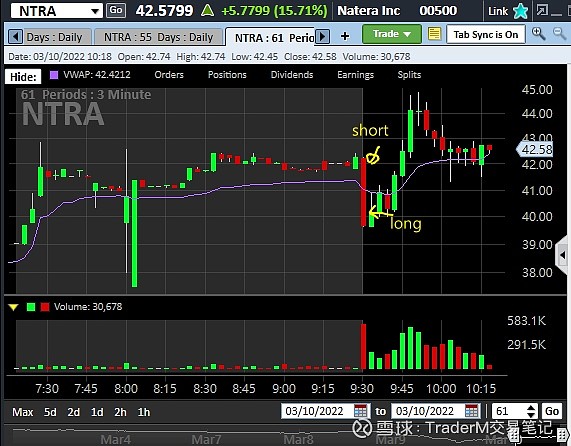Viewport: 571px width, 446px height.
Task: Toggle the Earnings overlay
Action: tap(355, 75)
